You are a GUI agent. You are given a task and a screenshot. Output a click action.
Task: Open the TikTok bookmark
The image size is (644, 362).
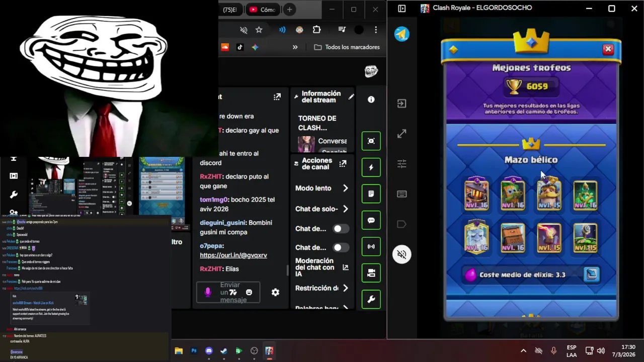(240, 47)
